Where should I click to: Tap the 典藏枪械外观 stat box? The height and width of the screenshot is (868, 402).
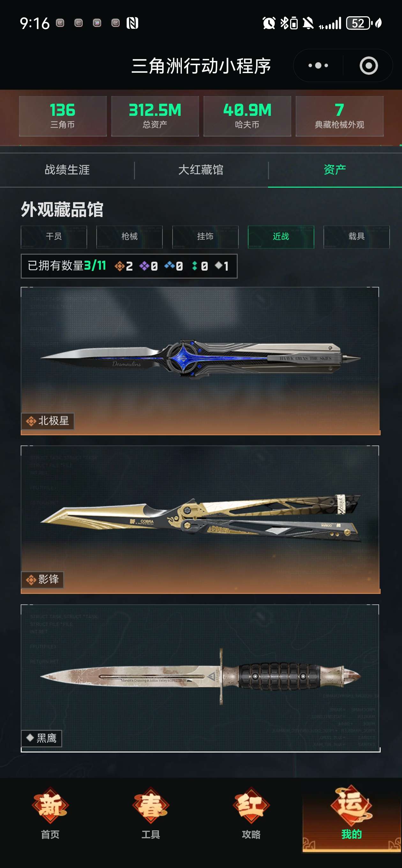click(339, 116)
